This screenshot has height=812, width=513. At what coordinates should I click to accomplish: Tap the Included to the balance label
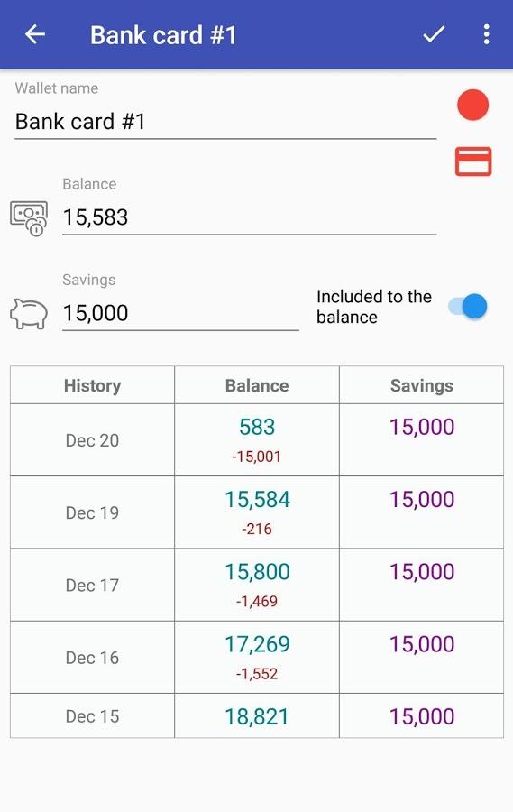pyautogui.click(x=374, y=307)
